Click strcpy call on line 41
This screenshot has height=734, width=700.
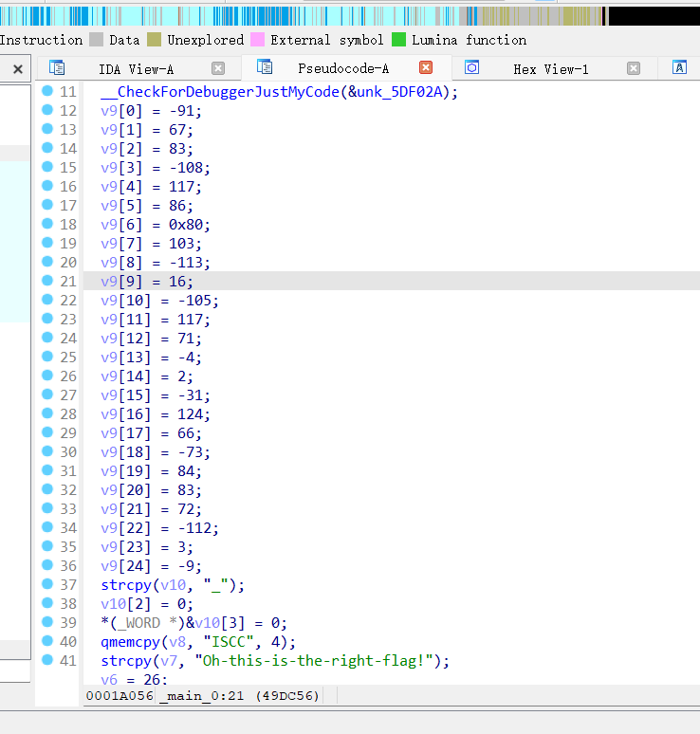126,661
